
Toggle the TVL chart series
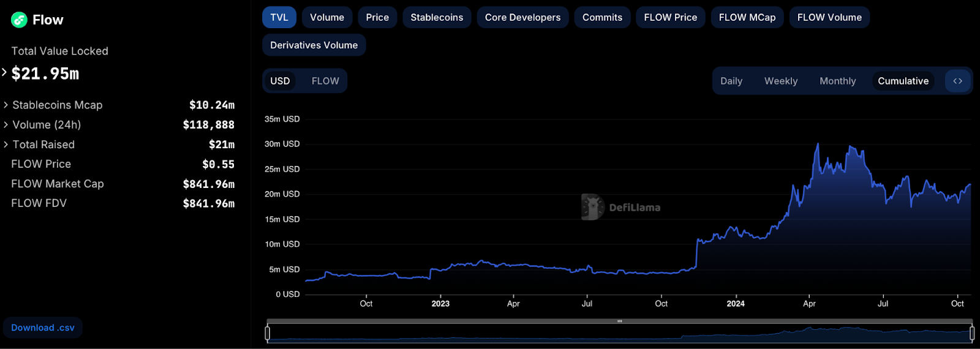[279, 17]
